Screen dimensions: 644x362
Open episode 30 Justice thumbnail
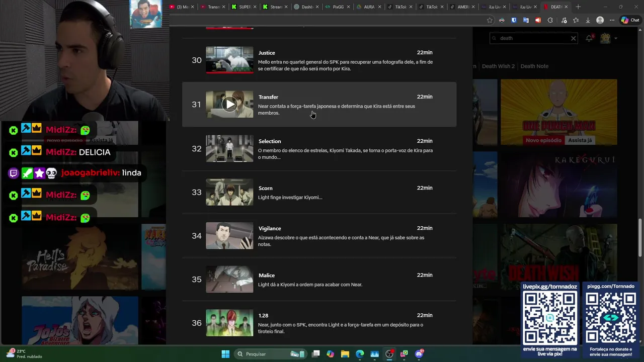(229, 60)
